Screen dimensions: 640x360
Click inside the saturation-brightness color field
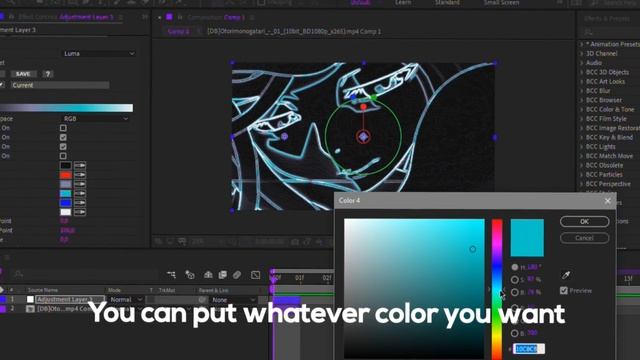tap(414, 289)
